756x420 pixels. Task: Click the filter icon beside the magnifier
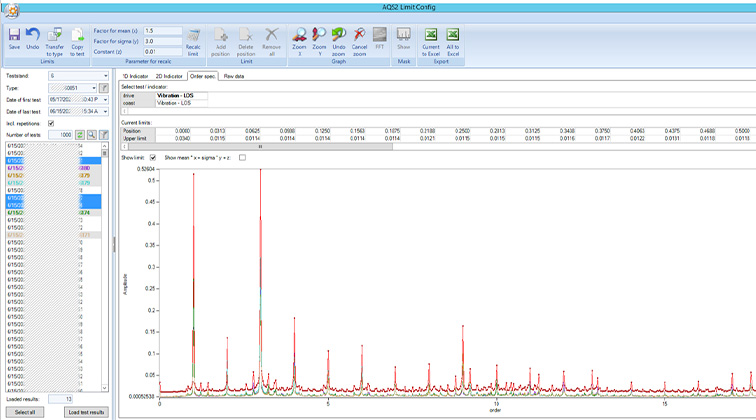104,135
